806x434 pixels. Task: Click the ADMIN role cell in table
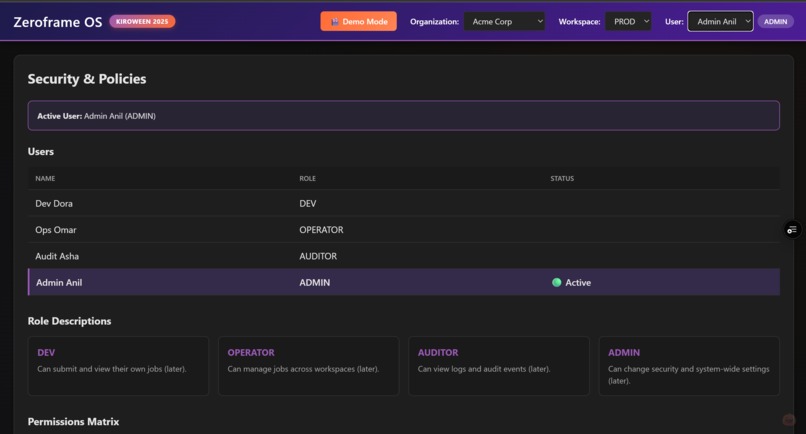(315, 282)
